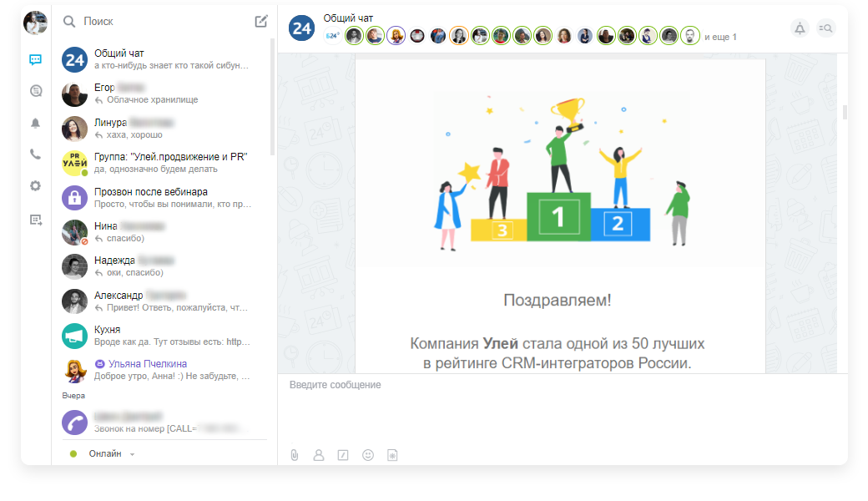Click the message area scrollbar
Image resolution: width=868 pixels, height=501 pixels.
845,112
